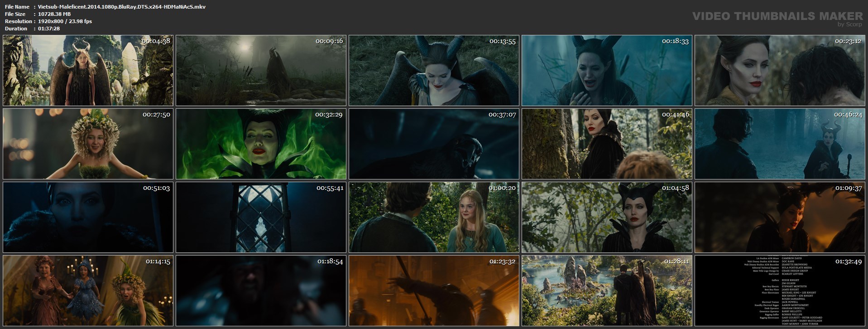This screenshot has width=868, height=329.
Task: Select the thumbnail at 00:09:16
Action: tap(261, 70)
